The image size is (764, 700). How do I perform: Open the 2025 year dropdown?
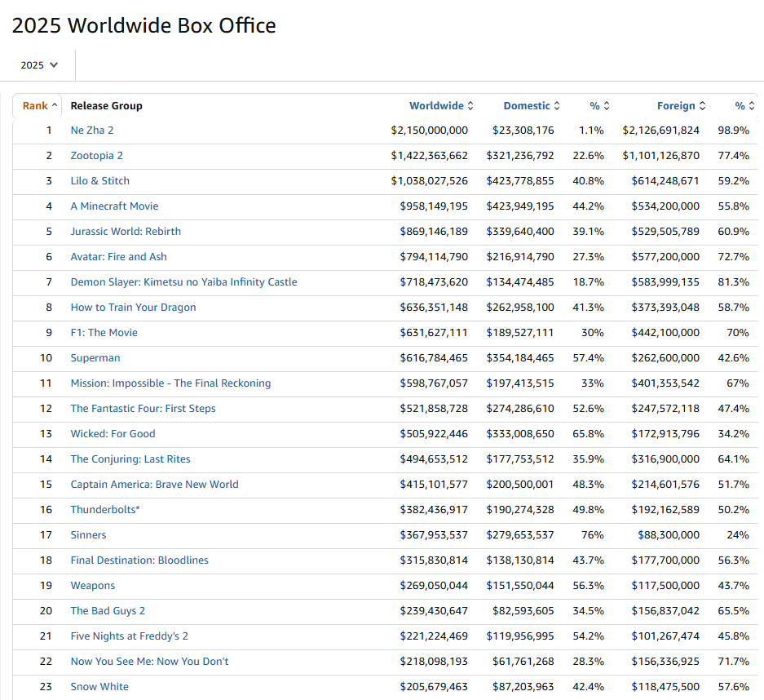pos(39,64)
